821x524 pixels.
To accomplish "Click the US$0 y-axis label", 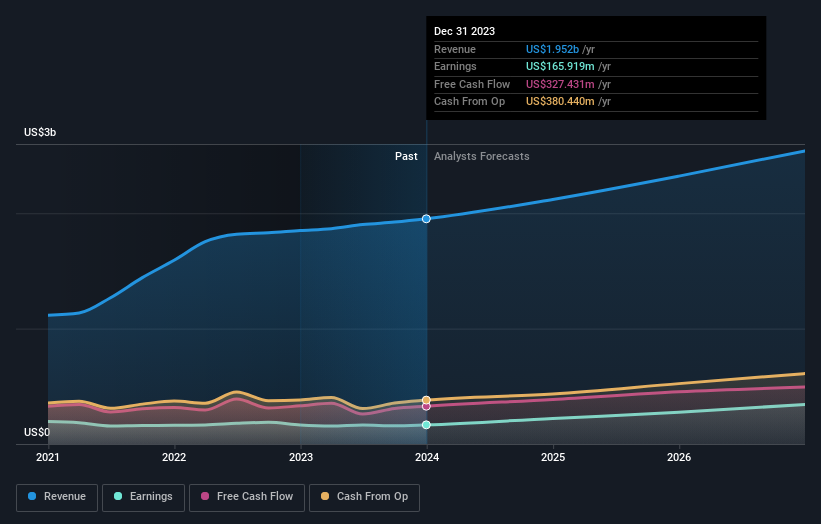I will [x=37, y=432].
